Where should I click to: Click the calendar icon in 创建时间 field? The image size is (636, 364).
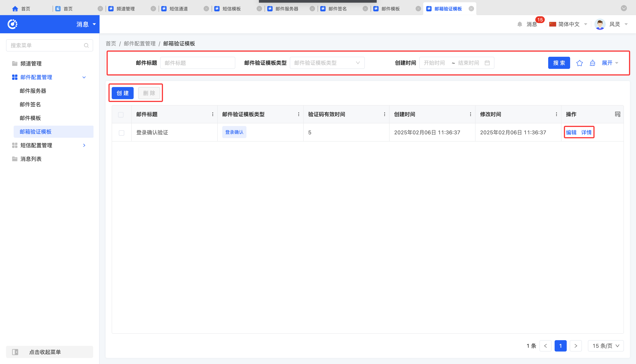pos(487,63)
